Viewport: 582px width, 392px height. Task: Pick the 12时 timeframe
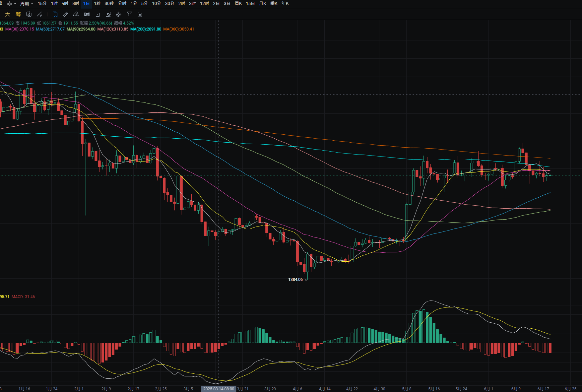(x=205, y=4)
